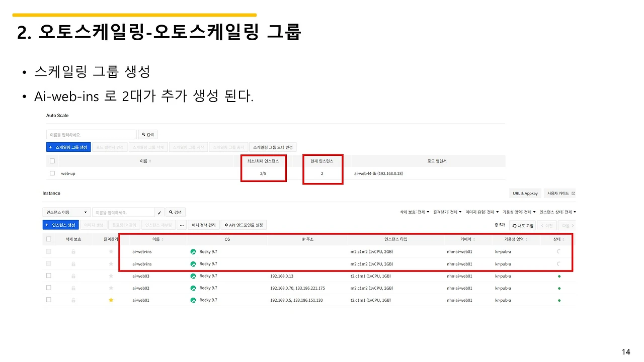Toggle the Auto Scale table header checkbox
Image resolution: width=644 pixels, height=362 pixels.
tap(52, 161)
